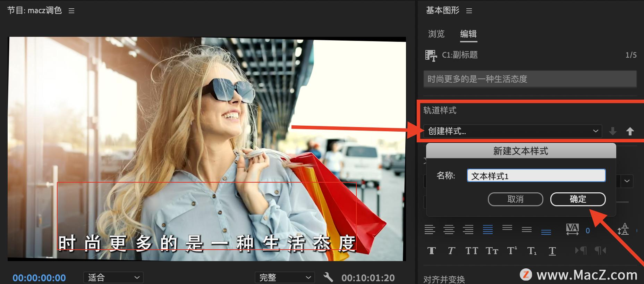Image resolution: width=644 pixels, height=284 pixels.
Task: Click the duration timecode 00:10:01:20
Action: pyautogui.click(x=368, y=278)
